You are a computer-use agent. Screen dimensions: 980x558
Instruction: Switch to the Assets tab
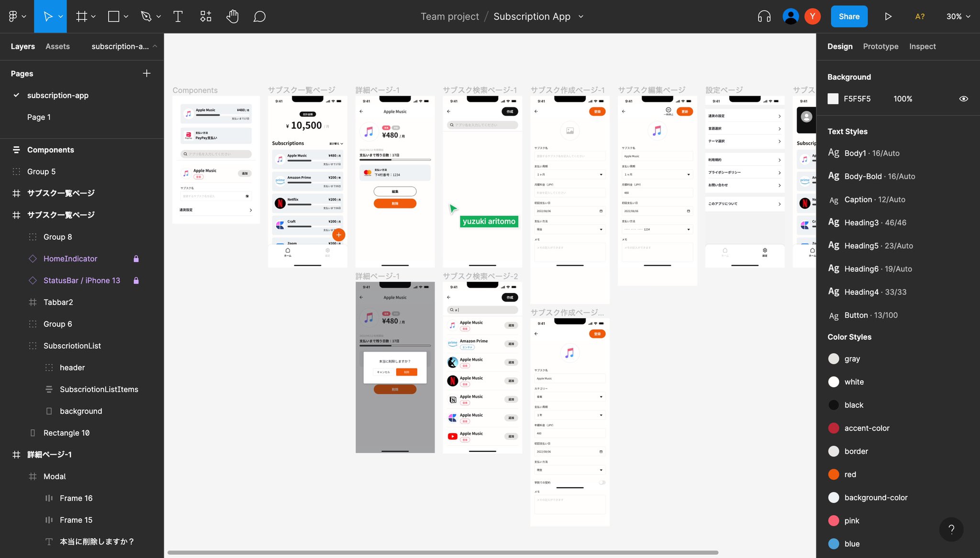coord(57,46)
